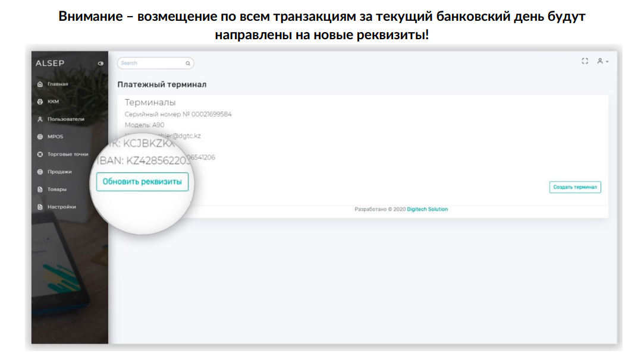
Task: Click the Создать терминал button
Action: pyautogui.click(x=575, y=187)
